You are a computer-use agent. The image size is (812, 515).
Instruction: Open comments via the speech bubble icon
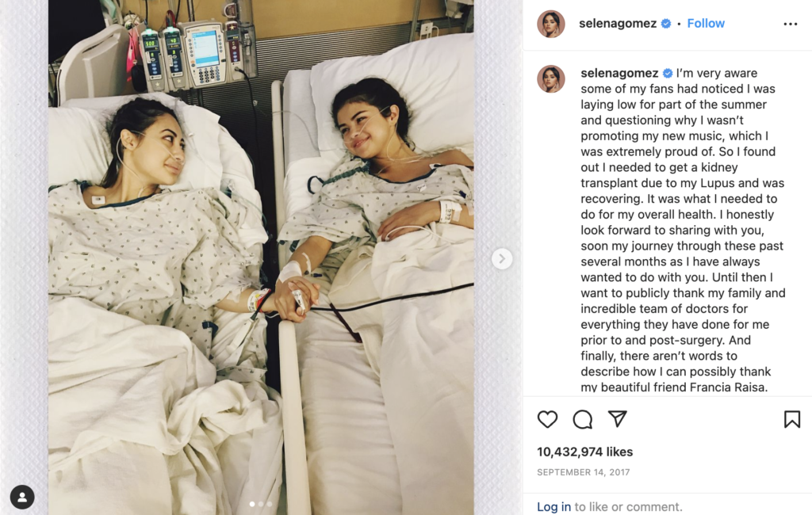583,419
